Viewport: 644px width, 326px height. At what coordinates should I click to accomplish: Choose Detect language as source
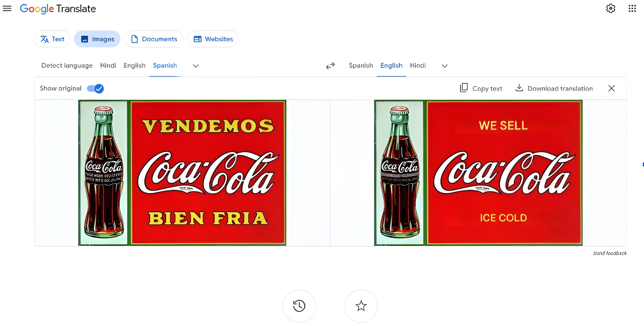coord(67,65)
